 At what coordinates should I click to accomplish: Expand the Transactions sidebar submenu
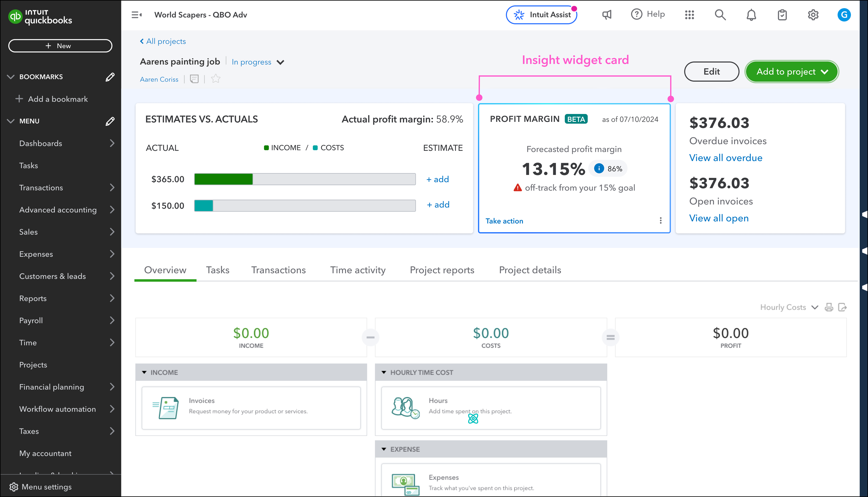(112, 188)
